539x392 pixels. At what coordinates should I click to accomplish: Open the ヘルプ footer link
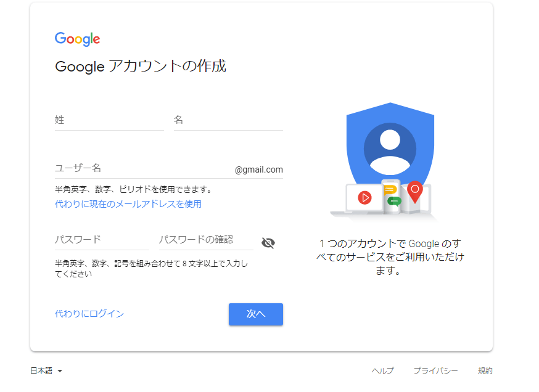tap(382, 370)
